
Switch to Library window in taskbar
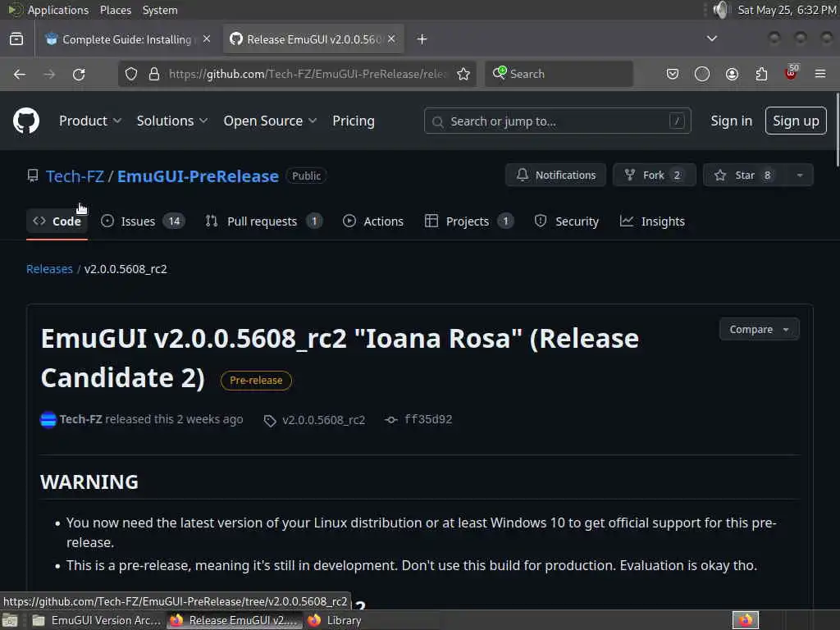tap(335, 620)
